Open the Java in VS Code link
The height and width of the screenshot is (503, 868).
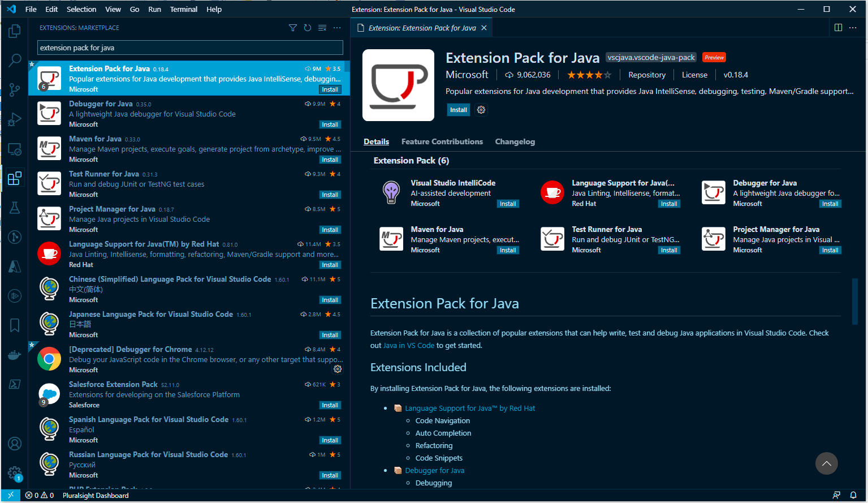(x=408, y=344)
